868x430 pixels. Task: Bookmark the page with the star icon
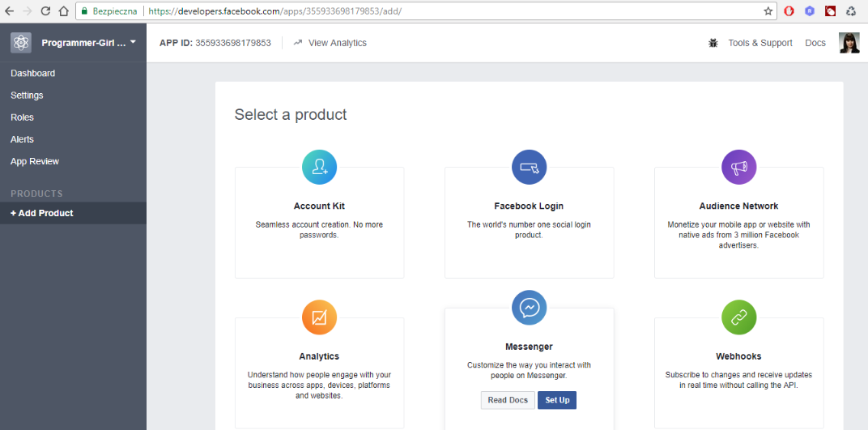pyautogui.click(x=768, y=11)
